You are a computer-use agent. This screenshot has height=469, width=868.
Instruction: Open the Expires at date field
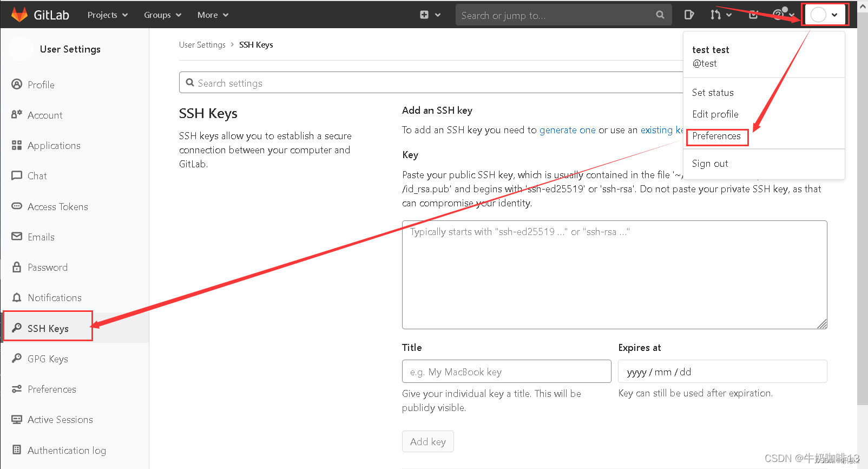pyautogui.click(x=722, y=372)
